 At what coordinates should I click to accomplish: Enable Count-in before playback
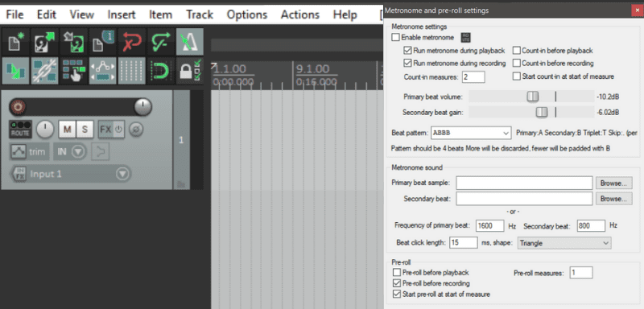tap(516, 51)
